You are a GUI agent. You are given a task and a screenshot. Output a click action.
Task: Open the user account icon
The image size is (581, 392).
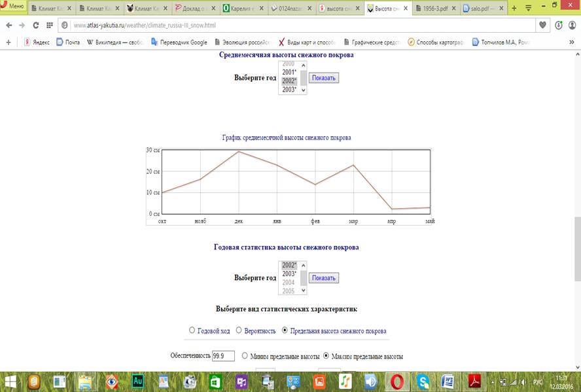pyautogui.click(x=572, y=25)
